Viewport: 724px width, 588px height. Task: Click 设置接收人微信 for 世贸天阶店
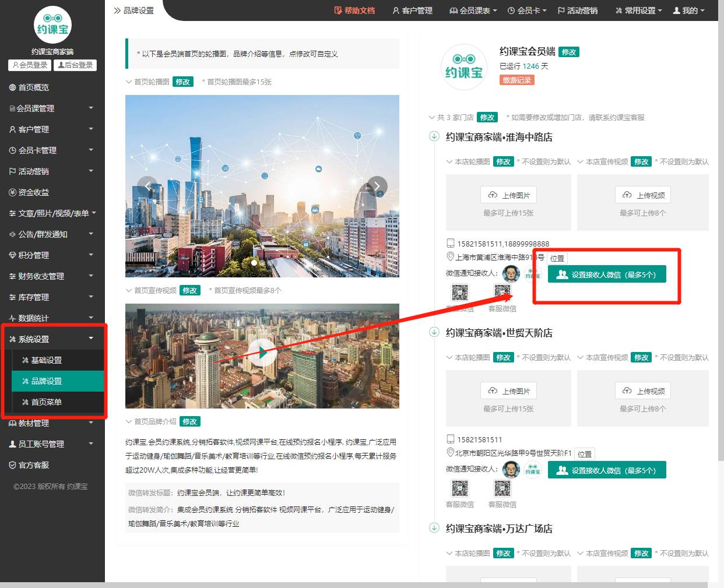click(607, 470)
